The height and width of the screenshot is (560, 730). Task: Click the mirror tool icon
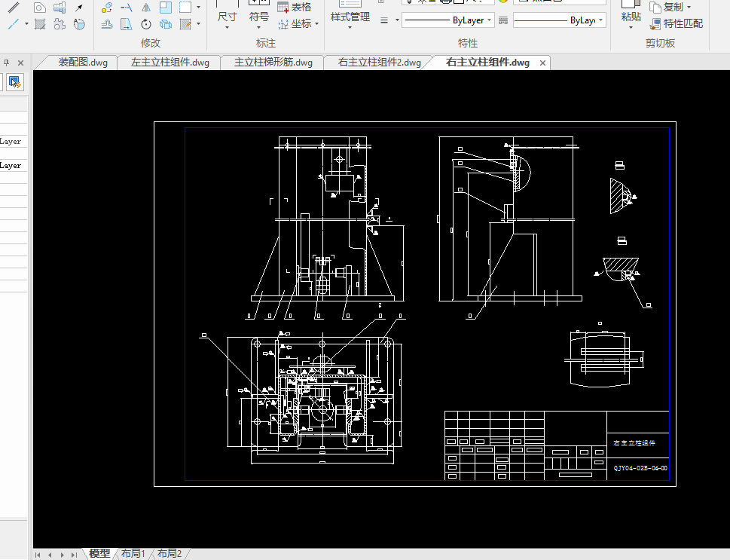click(x=146, y=8)
